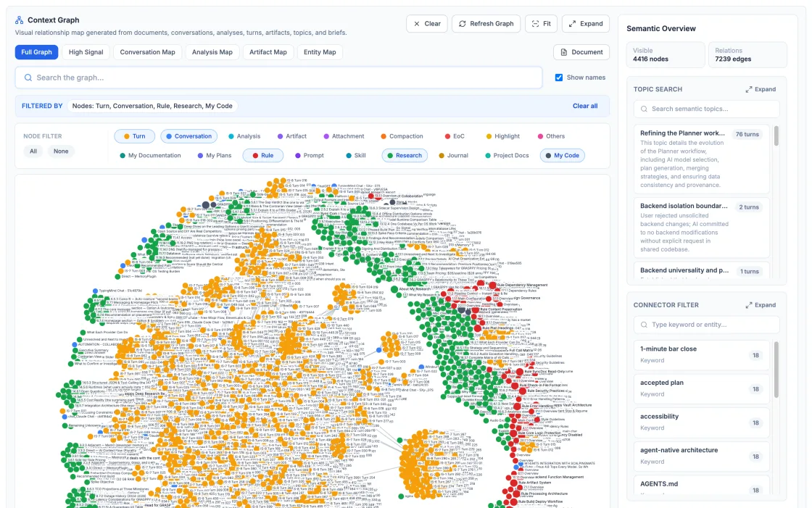Click the Clear button
Image resolution: width=812 pixels, height=508 pixels.
[x=427, y=24]
